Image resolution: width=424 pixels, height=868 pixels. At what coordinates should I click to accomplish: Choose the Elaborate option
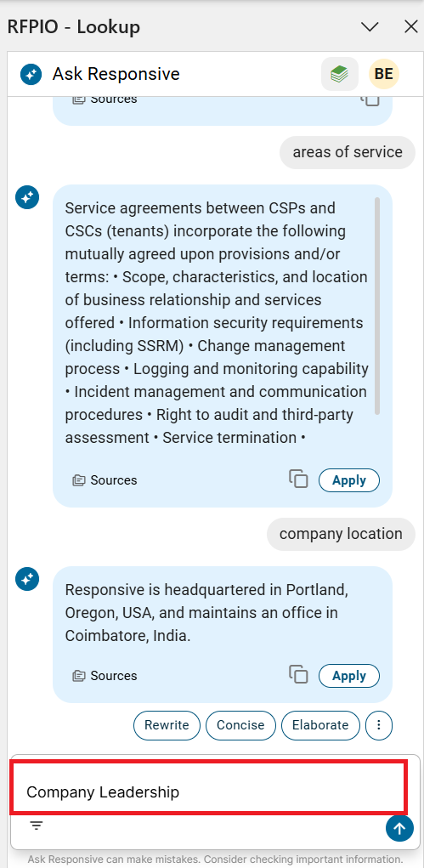320,725
